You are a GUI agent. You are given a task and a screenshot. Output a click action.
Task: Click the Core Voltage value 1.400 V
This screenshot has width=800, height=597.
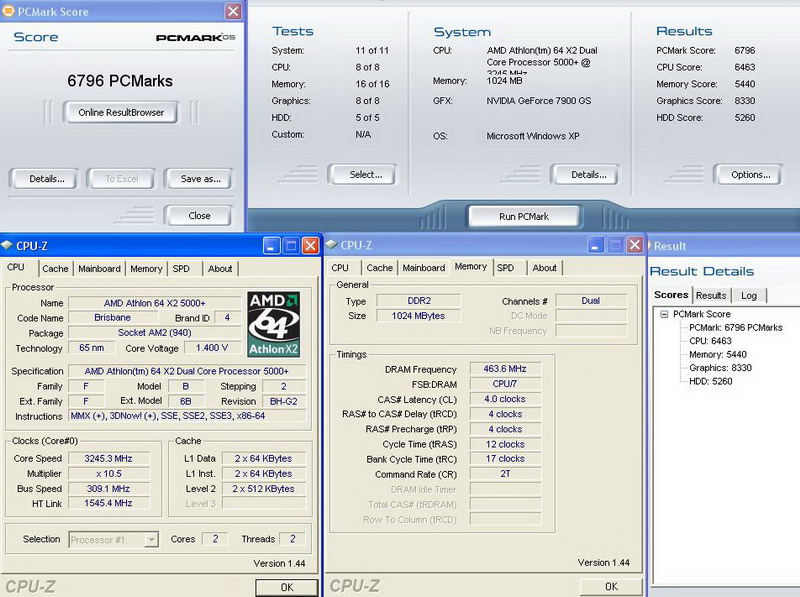click(212, 348)
